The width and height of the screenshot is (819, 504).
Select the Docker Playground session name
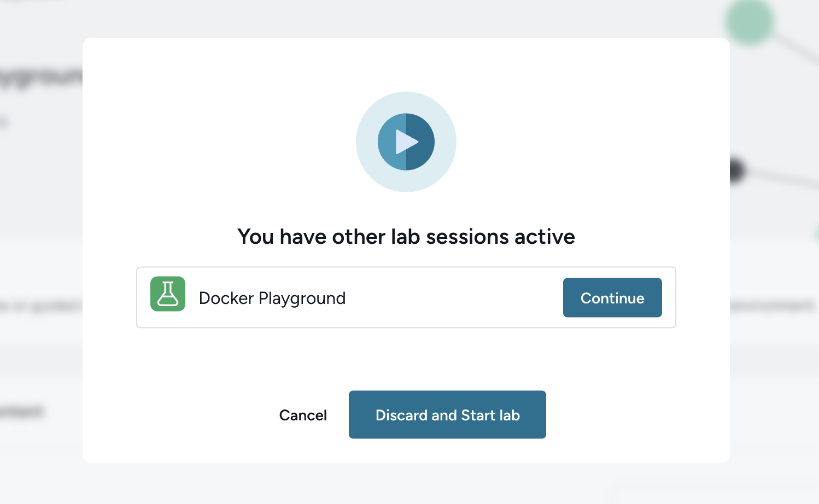click(x=272, y=298)
